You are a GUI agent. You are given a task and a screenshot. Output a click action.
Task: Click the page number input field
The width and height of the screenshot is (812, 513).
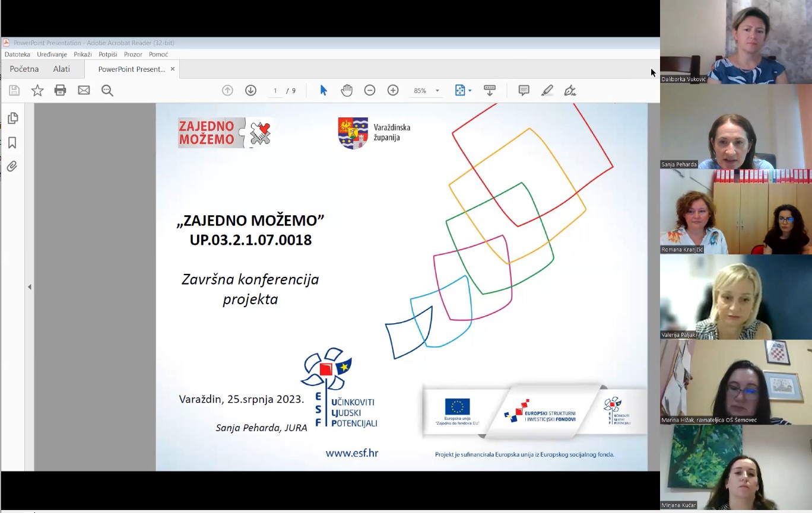click(x=275, y=91)
